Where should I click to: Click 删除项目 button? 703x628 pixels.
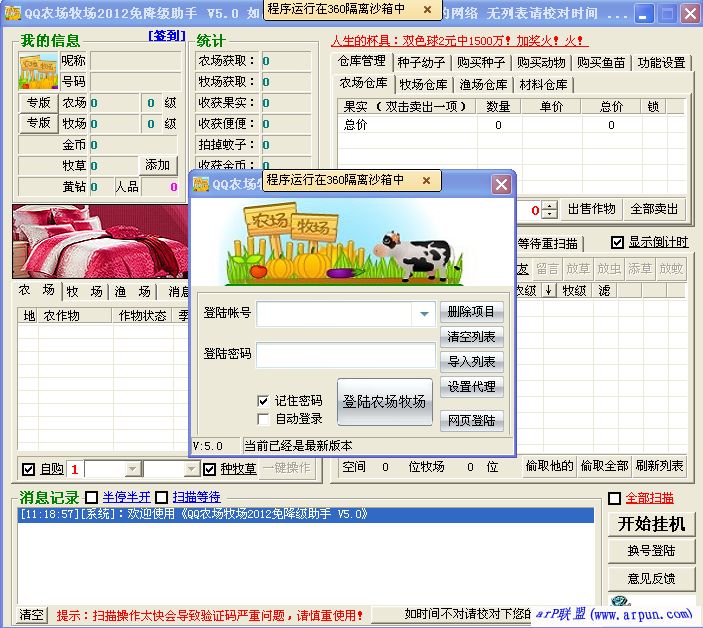pos(472,312)
